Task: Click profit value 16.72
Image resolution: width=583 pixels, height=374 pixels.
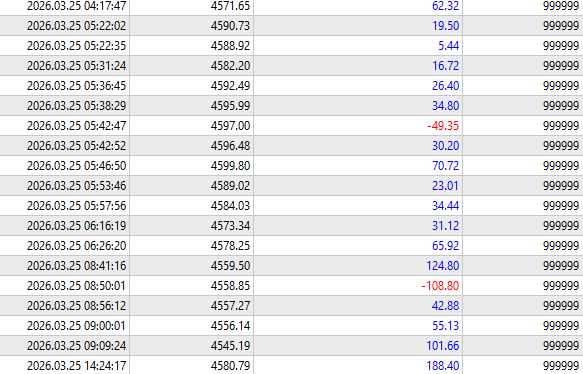Action: tap(445, 66)
